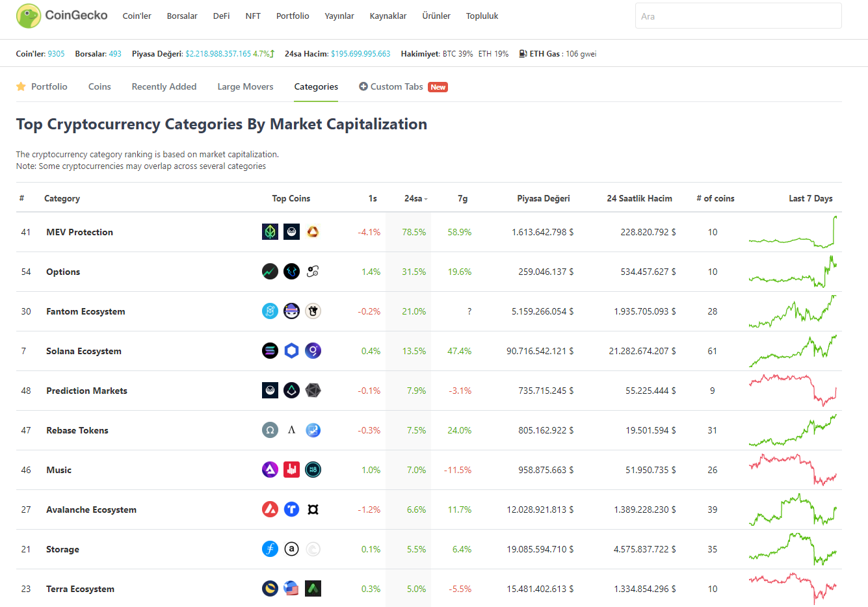The image size is (868, 607).
Task: Click Olympus icon in Rebase Tokens row
Action: coord(270,430)
